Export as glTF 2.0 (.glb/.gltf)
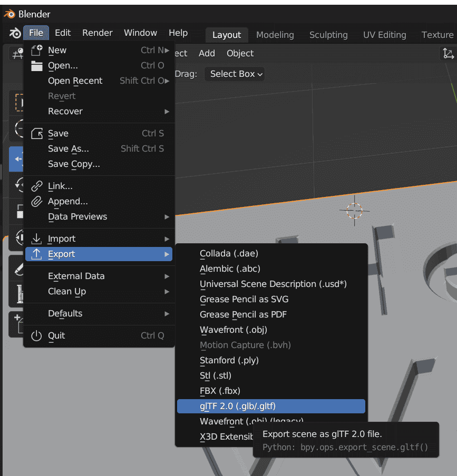This screenshot has width=457, height=476. [x=271, y=406]
